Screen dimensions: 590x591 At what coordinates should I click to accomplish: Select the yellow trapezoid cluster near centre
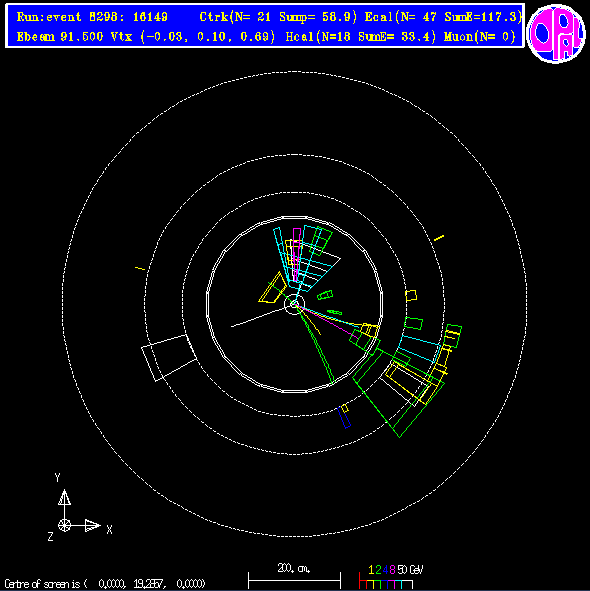pyautogui.click(x=273, y=289)
